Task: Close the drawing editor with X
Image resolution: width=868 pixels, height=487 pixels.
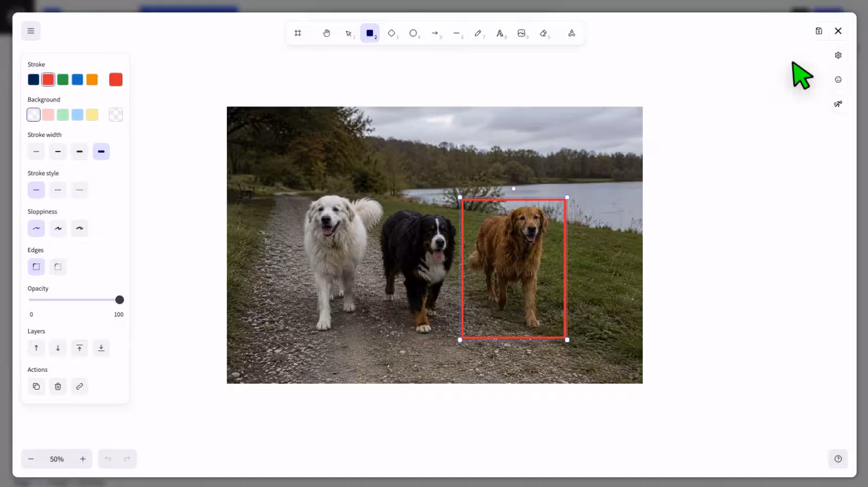Action: click(x=838, y=31)
